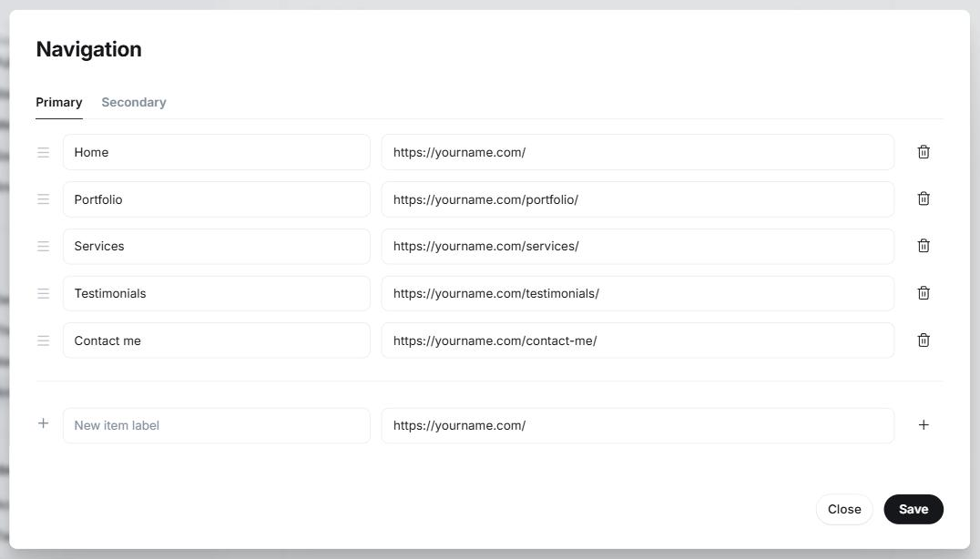Edit the Testimonials label field
This screenshot has width=980, height=559.
216,293
